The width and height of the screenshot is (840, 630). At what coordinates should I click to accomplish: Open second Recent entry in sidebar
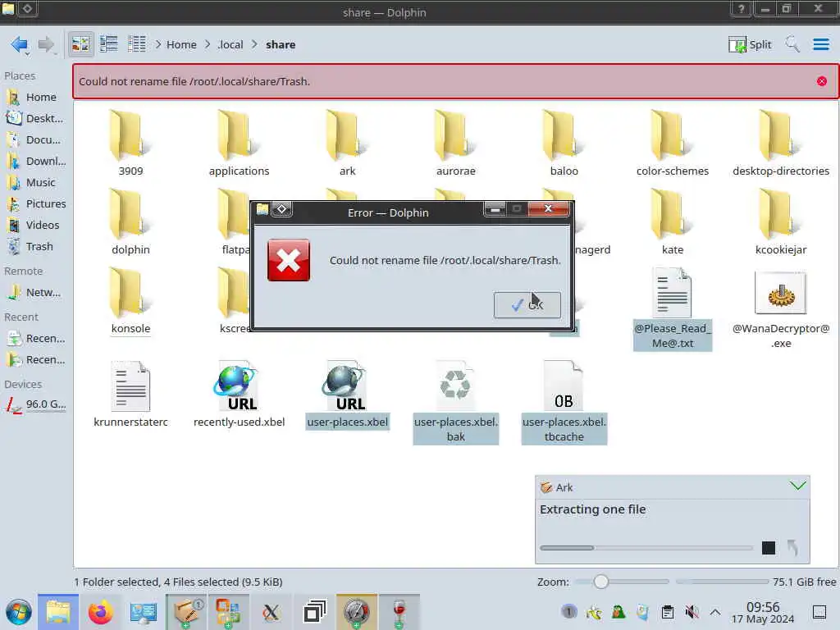click(35, 360)
